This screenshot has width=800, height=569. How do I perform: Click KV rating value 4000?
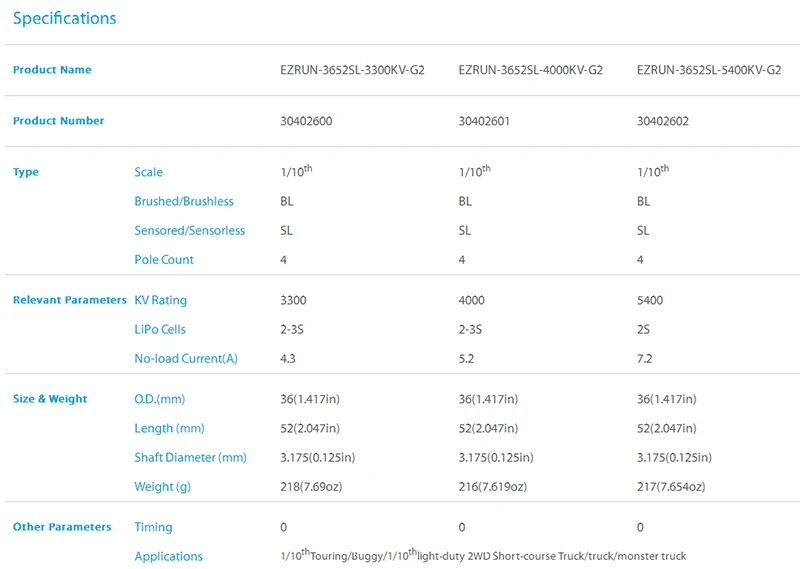(471, 300)
